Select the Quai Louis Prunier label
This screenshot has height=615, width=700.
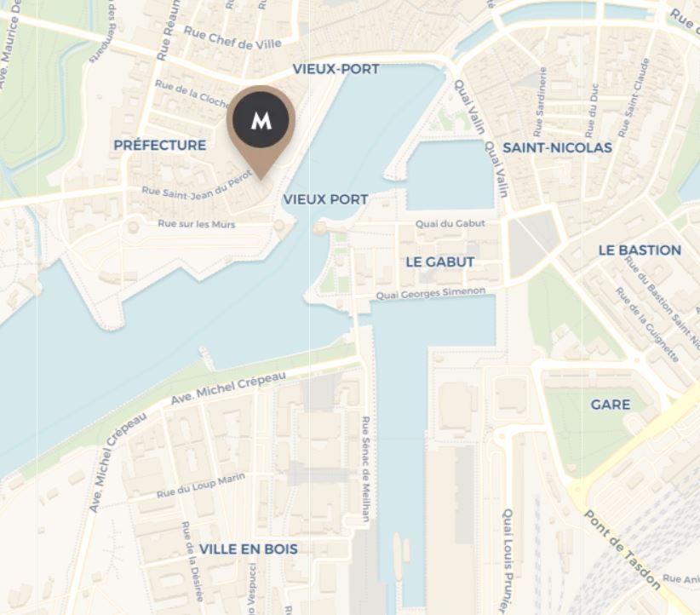point(506,561)
